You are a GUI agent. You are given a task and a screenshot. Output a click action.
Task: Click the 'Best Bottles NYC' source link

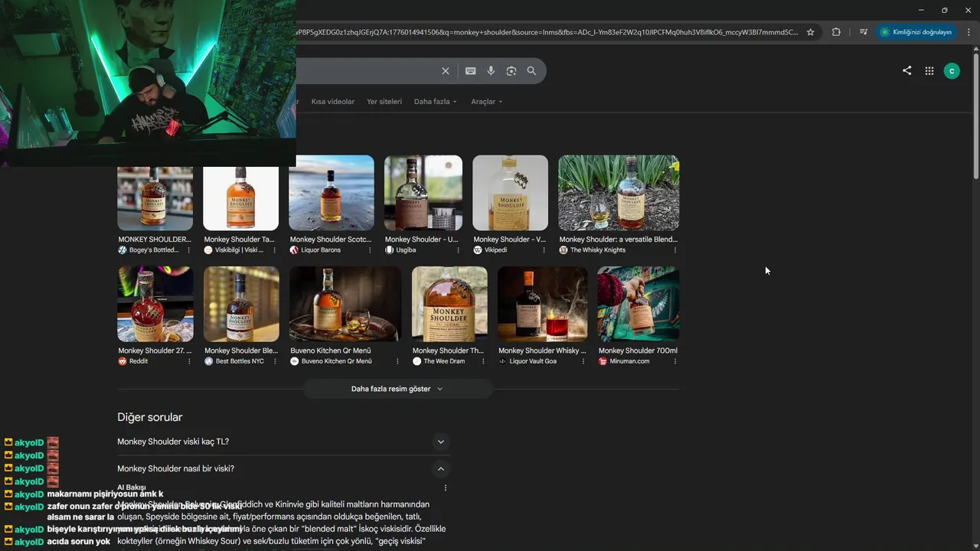(240, 361)
